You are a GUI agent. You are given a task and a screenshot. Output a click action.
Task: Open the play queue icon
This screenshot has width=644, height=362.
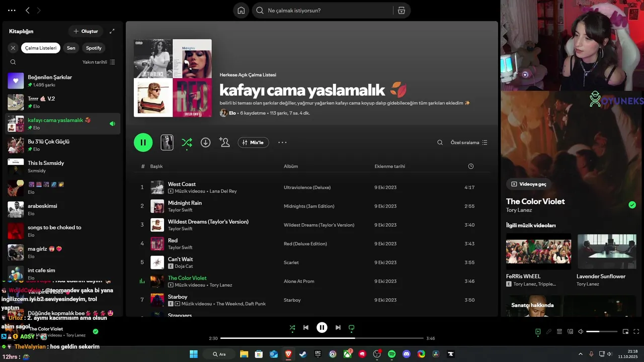(x=559, y=331)
